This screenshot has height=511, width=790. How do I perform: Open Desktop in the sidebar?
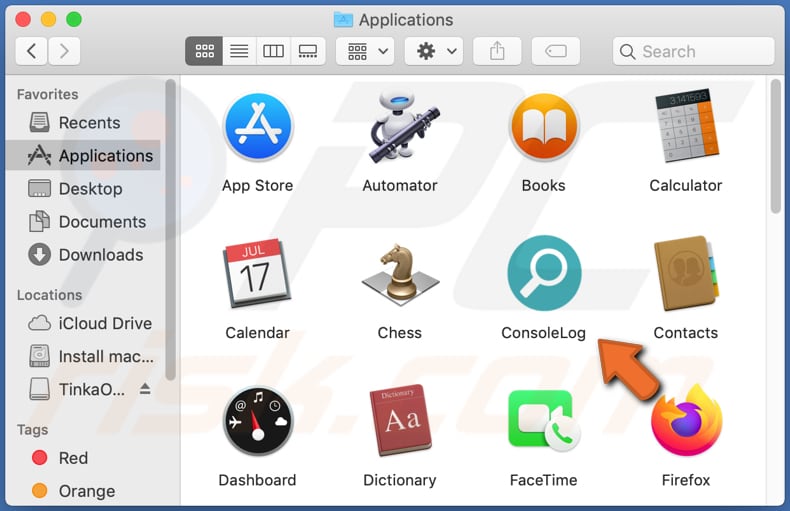83,188
